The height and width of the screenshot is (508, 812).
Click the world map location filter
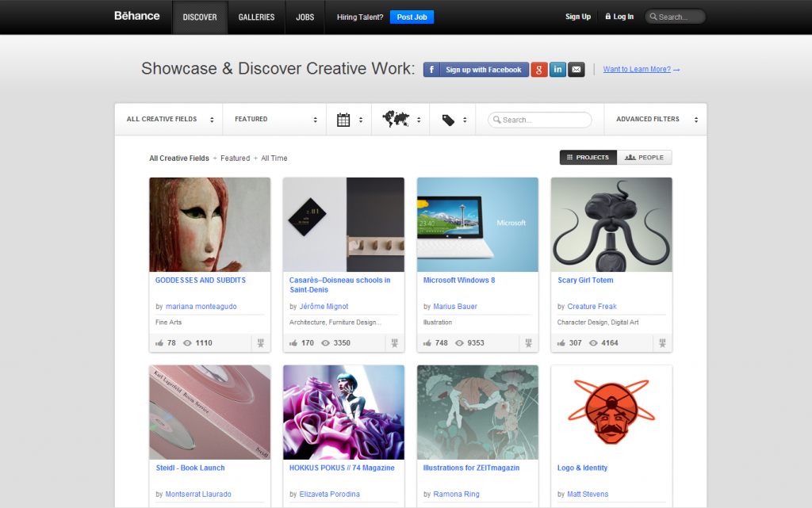[400, 119]
